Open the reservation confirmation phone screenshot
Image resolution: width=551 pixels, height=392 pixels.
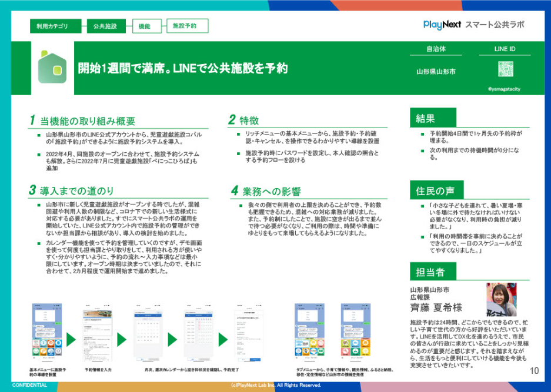pos(249,332)
